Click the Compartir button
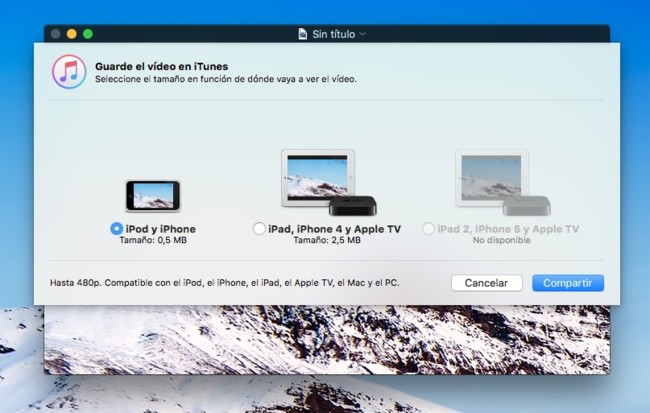The image size is (650, 413). [568, 283]
